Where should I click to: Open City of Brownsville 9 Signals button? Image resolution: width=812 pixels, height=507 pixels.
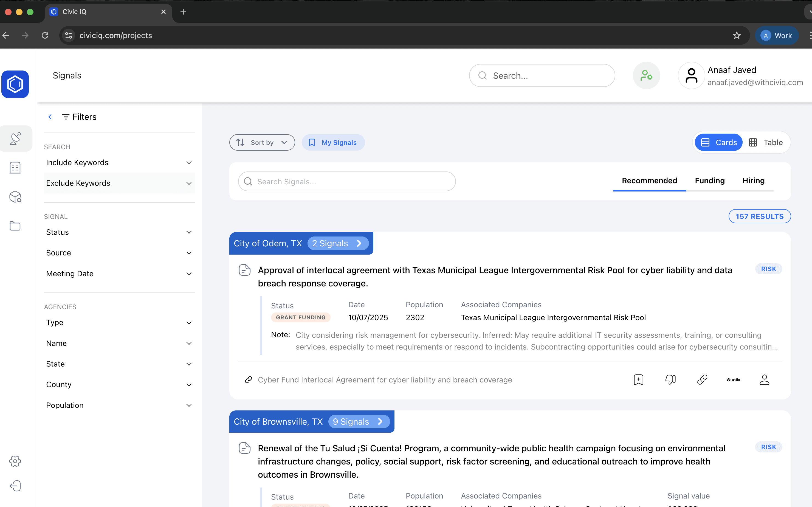tap(358, 421)
